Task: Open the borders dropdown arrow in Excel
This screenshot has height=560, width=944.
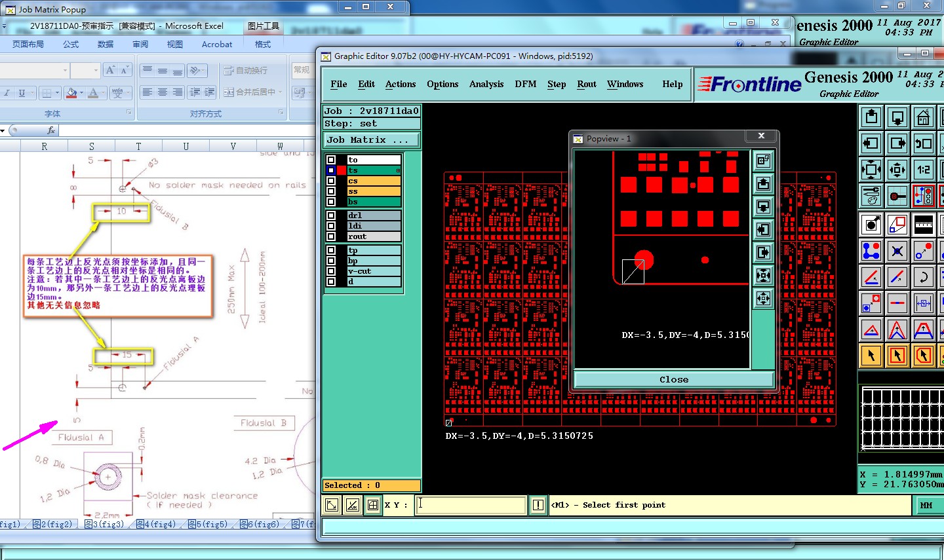Action: point(58,93)
